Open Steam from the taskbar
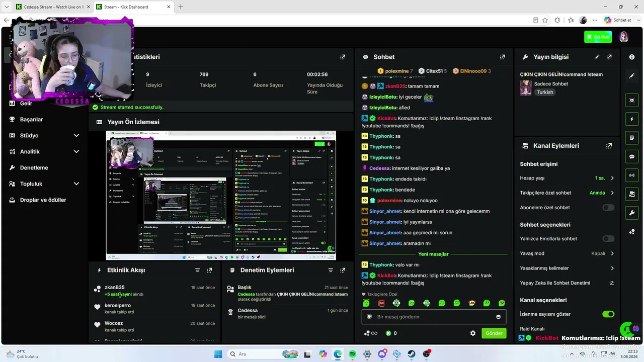Viewport: 644px width, 362px height. click(412, 354)
